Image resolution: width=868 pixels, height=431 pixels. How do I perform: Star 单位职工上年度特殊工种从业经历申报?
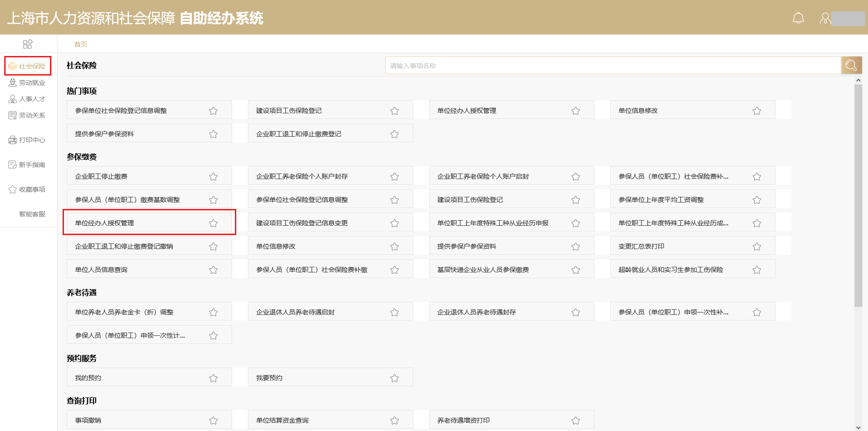(576, 223)
